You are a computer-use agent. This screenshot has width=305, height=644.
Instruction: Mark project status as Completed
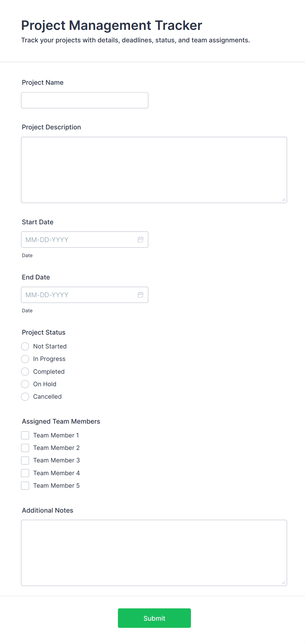pyautogui.click(x=25, y=372)
